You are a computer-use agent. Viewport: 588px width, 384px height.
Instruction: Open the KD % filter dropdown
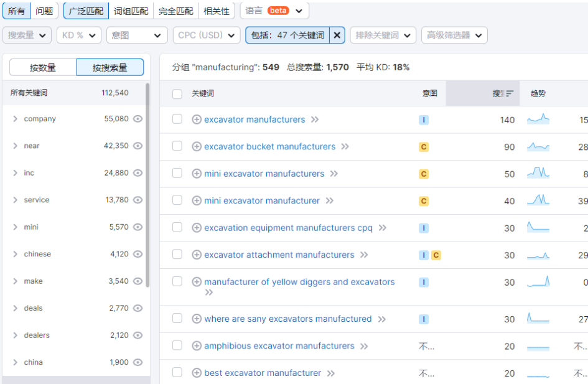point(78,35)
